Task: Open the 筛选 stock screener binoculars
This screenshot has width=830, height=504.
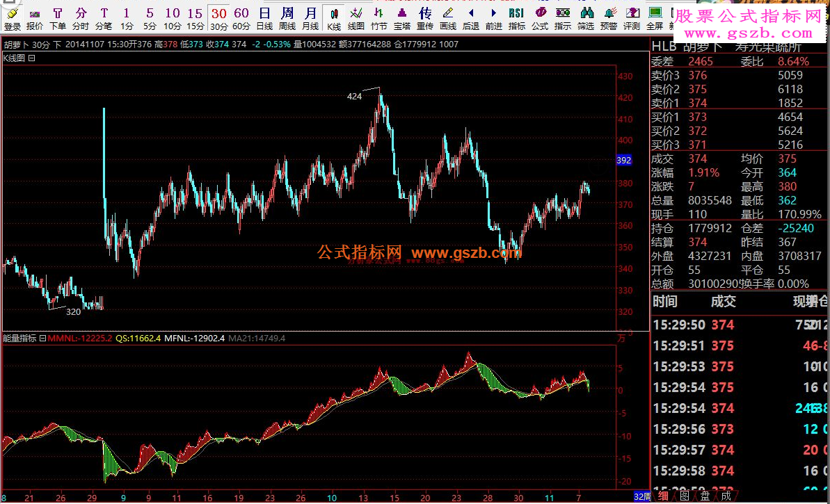Action: click(x=586, y=18)
